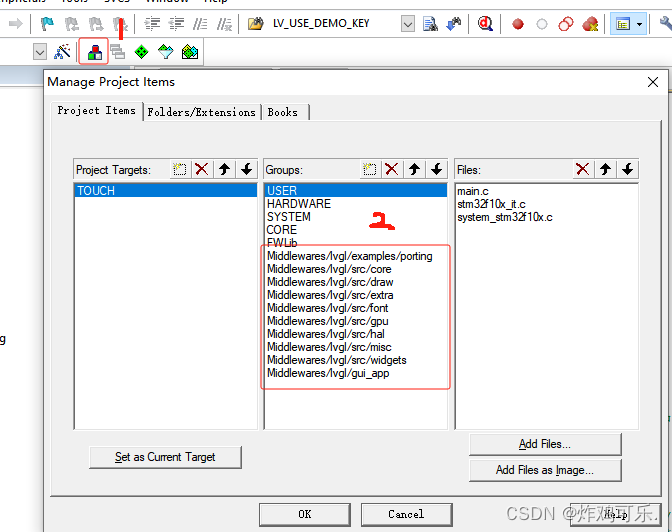Move the Project Target up
Image resolution: width=672 pixels, height=532 pixels.
click(x=224, y=169)
